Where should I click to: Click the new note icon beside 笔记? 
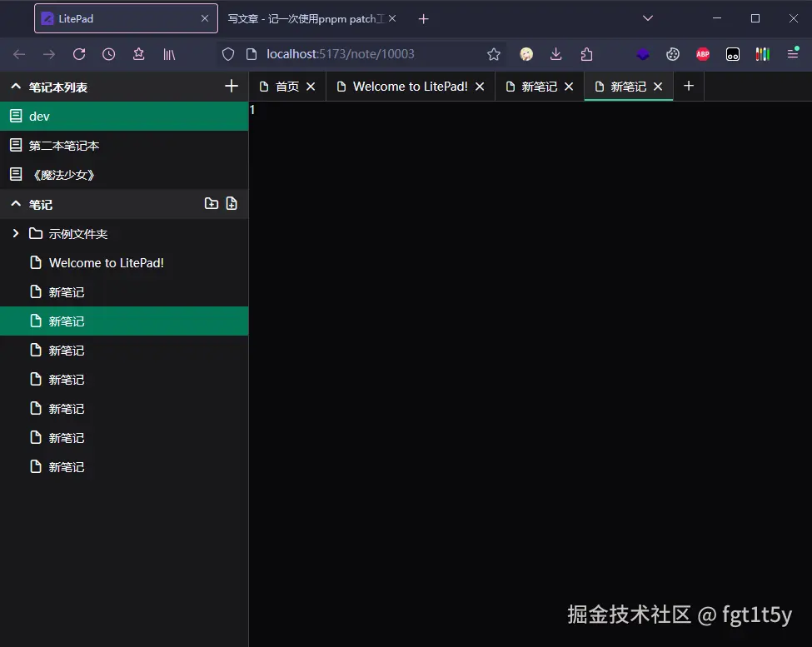[232, 203]
